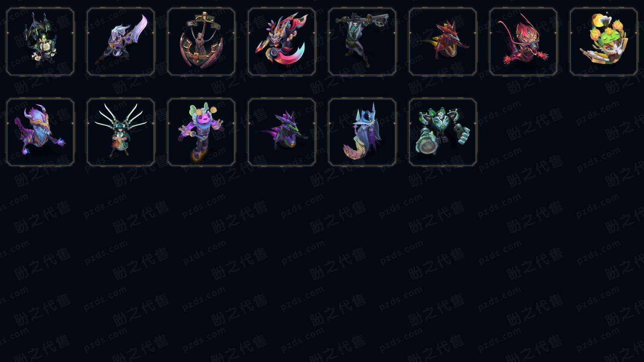Click the chibi swinging the lavender curved blade
Viewport: 644px width, 362px height.
121,42
